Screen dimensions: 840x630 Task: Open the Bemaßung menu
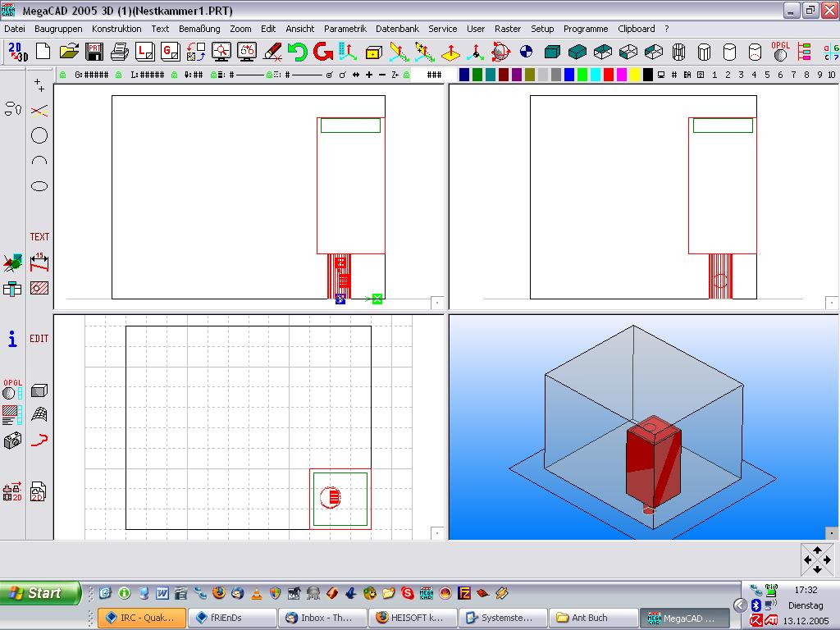pyautogui.click(x=199, y=29)
